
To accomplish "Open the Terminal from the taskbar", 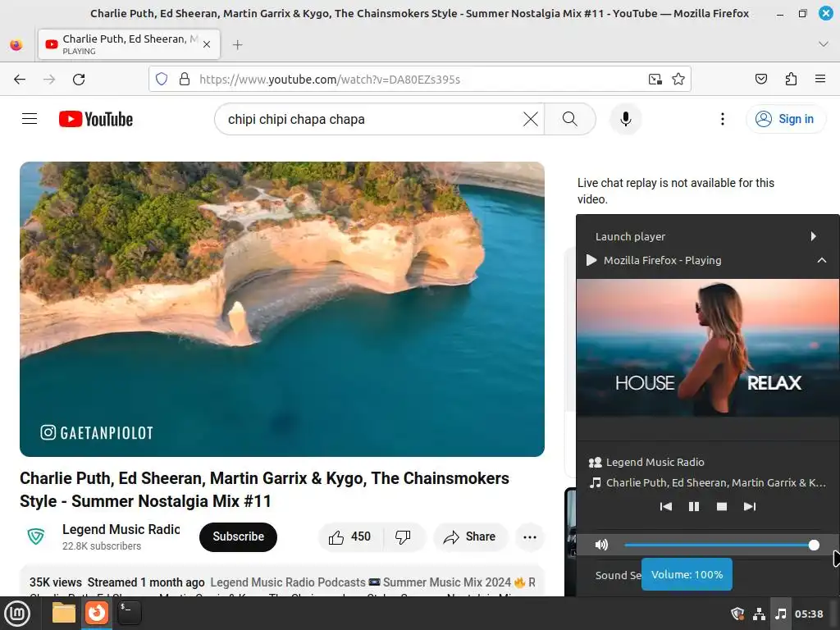I will tap(129, 613).
